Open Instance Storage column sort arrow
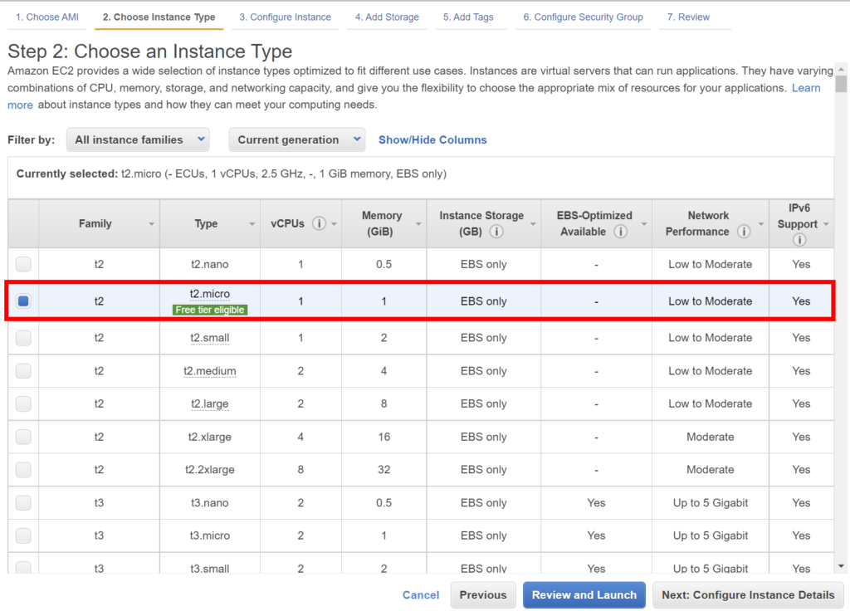Screen dimensions: 850x616 (x=533, y=224)
